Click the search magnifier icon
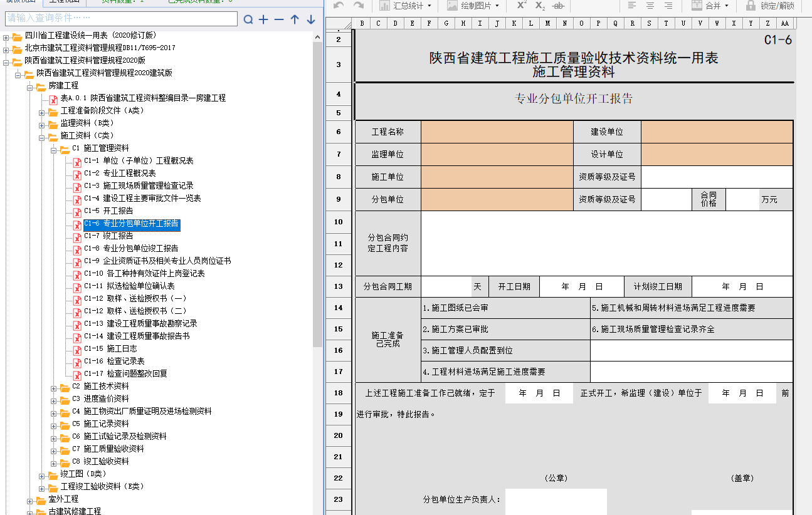 pos(248,19)
